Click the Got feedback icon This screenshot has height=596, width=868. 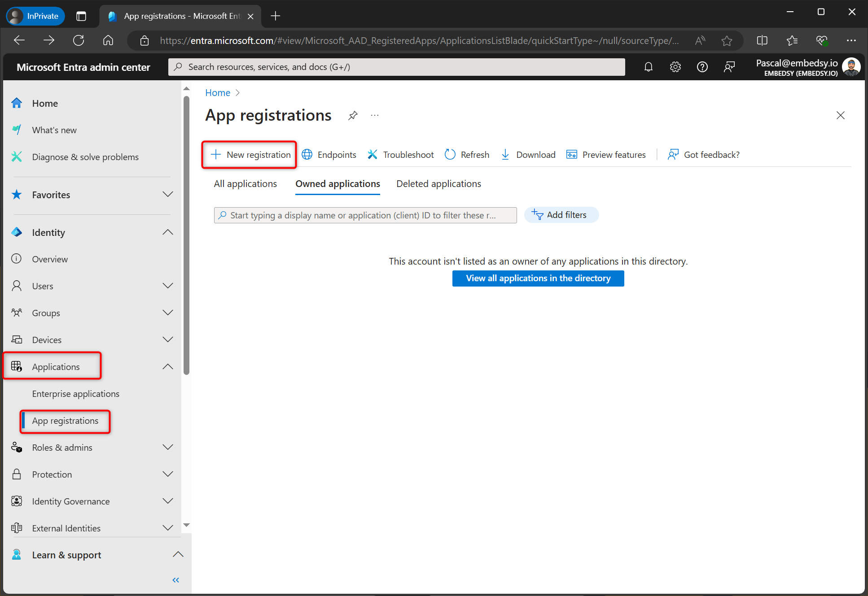tap(673, 154)
